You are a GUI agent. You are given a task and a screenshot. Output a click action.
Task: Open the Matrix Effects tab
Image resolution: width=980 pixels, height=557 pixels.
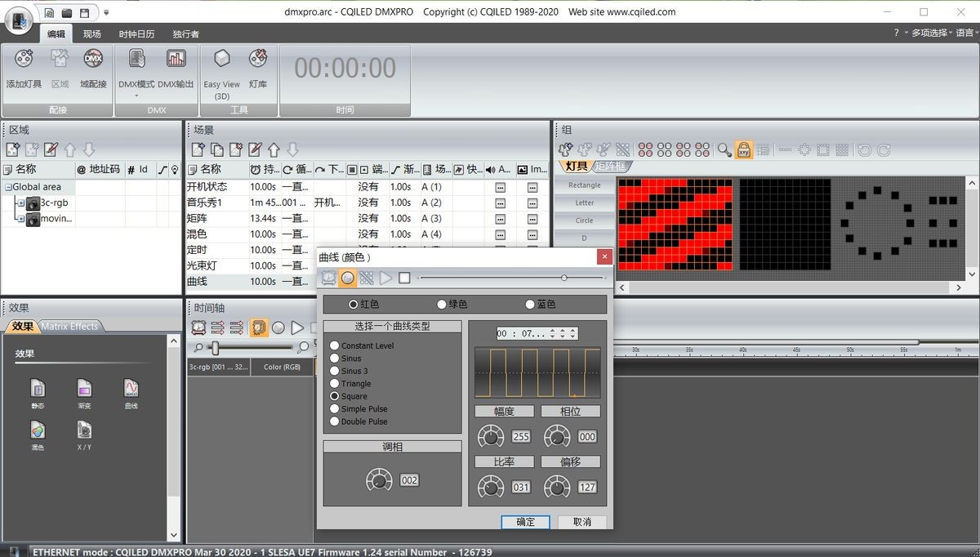click(69, 327)
